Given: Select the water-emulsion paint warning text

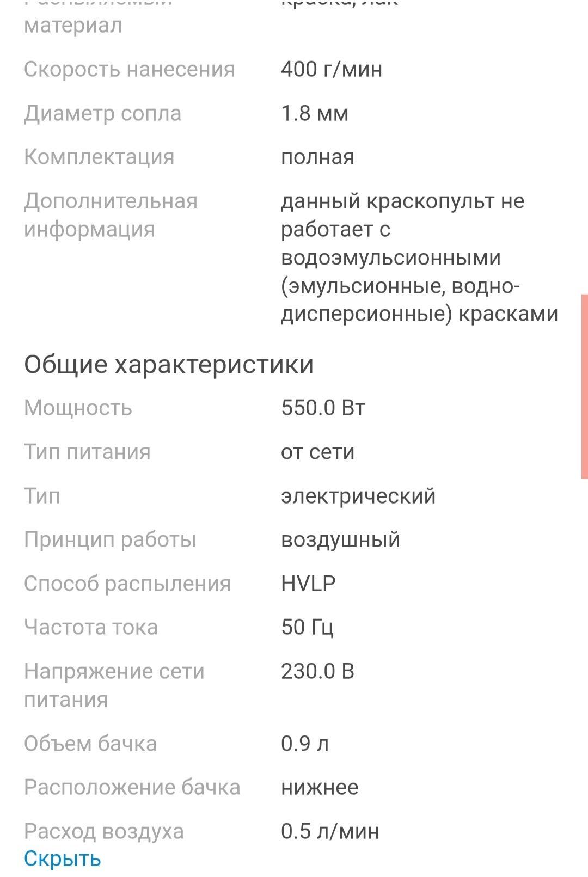Looking at the screenshot, I should pyautogui.click(x=419, y=257).
